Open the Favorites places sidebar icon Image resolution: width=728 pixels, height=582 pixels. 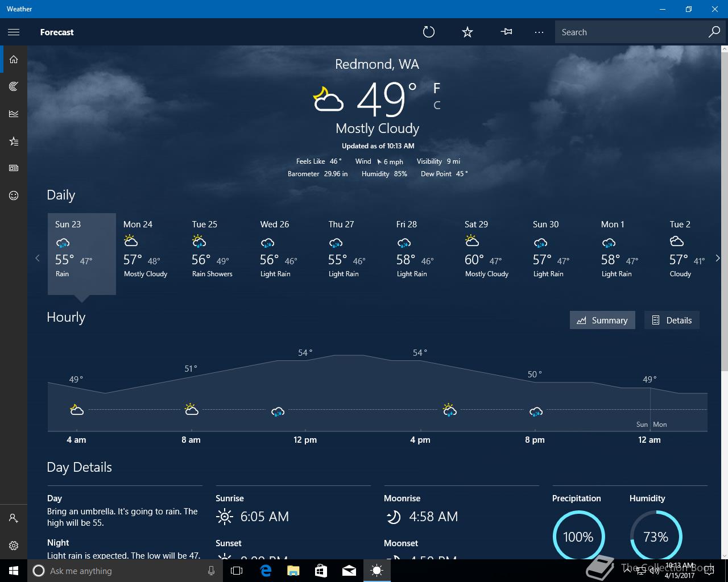[14, 141]
